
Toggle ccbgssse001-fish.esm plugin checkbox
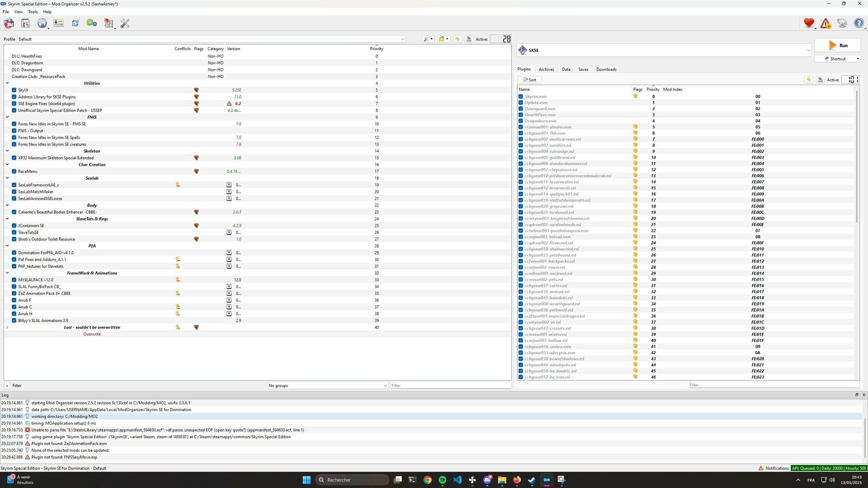[x=521, y=133]
